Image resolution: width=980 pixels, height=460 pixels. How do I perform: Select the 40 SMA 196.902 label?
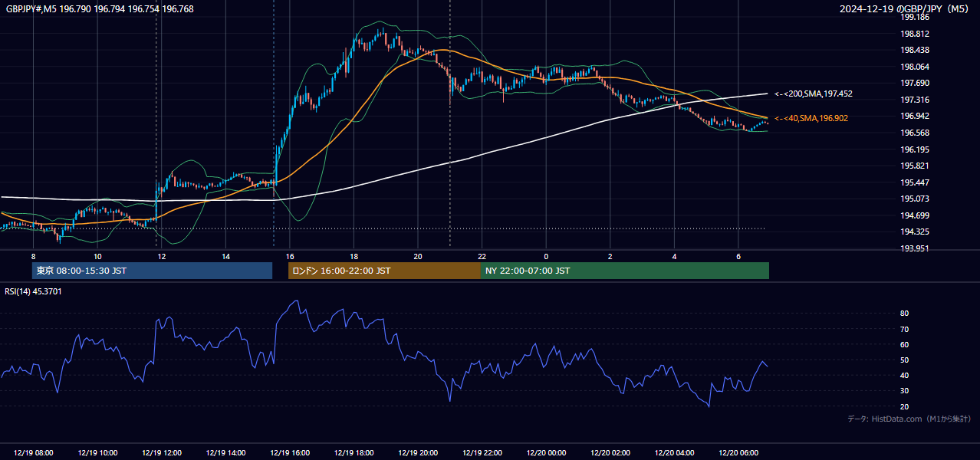811,118
